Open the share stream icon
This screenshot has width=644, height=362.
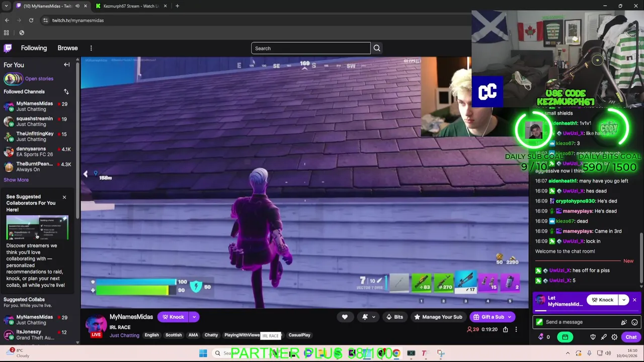tap(505, 329)
